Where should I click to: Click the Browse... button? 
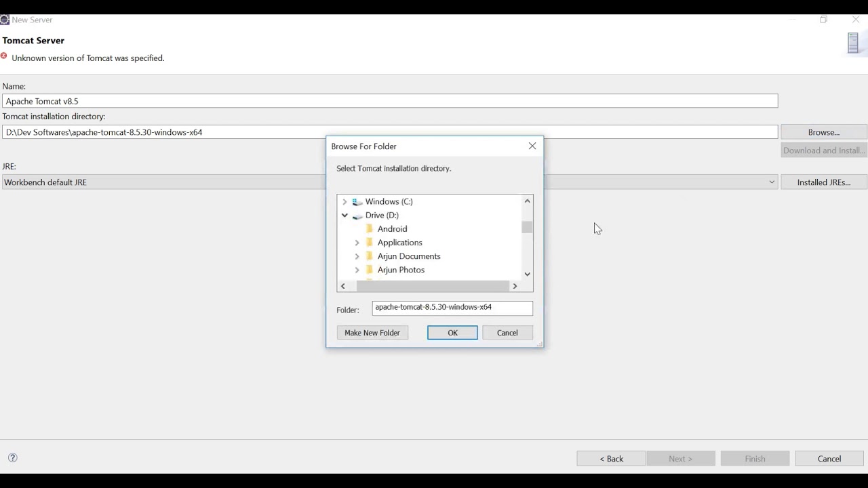(824, 132)
